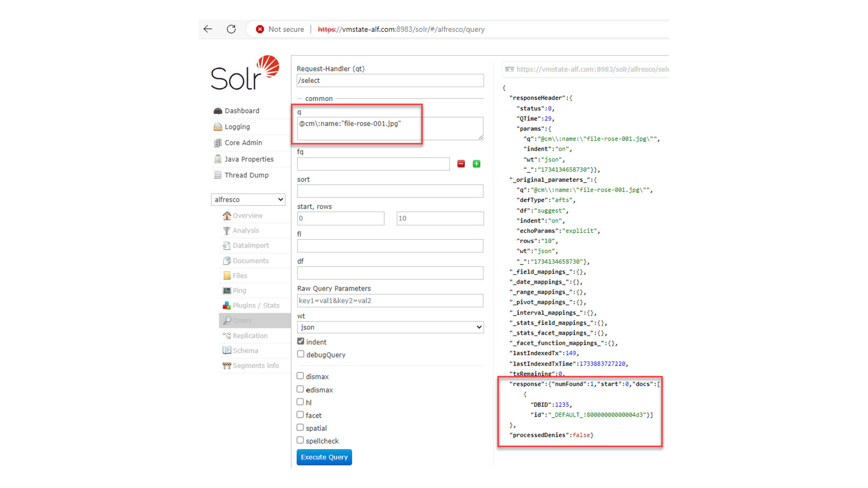Add fq row with green plus icon
868x488 pixels.
pyautogui.click(x=477, y=164)
